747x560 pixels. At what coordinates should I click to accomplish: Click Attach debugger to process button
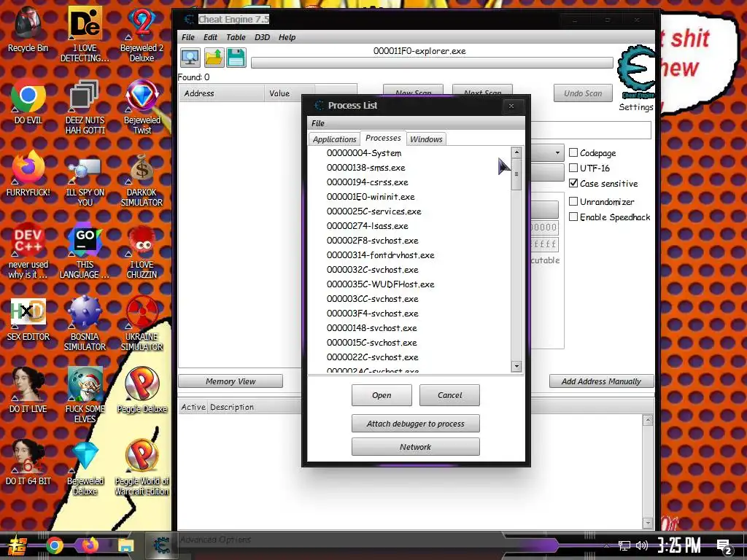click(415, 424)
